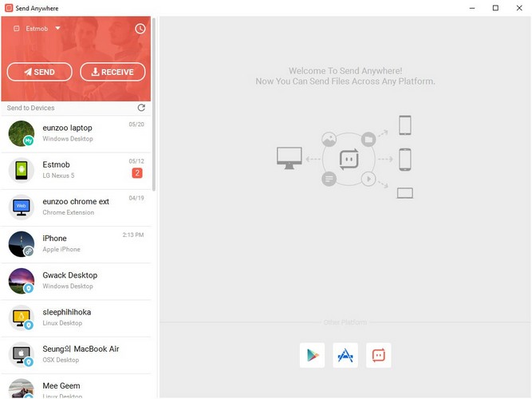Viewport: 532px width, 399px height.
Task: Click the Send Anywhere title bar app icon
Action: pyautogui.click(x=8, y=8)
